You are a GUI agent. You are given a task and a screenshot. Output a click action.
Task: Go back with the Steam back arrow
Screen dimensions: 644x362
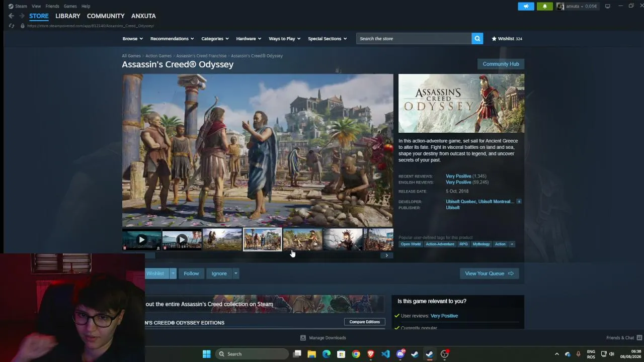[x=11, y=16]
